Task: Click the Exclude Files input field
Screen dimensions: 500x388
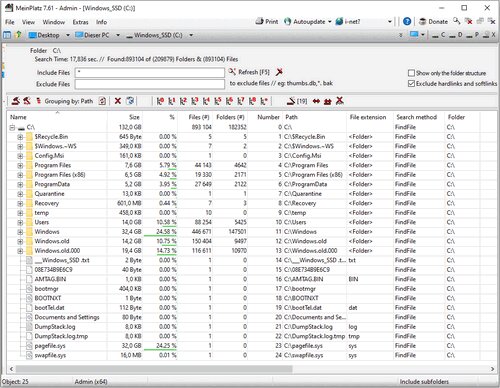Action: pos(150,84)
